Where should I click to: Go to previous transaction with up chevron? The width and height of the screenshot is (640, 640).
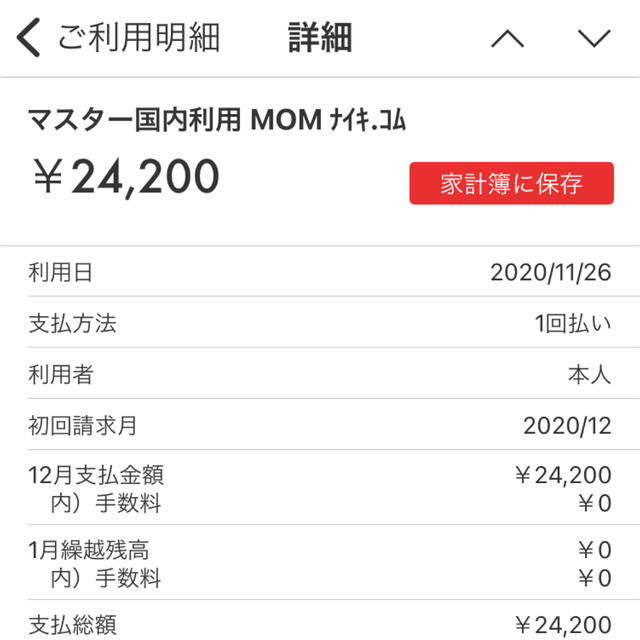pos(507,38)
